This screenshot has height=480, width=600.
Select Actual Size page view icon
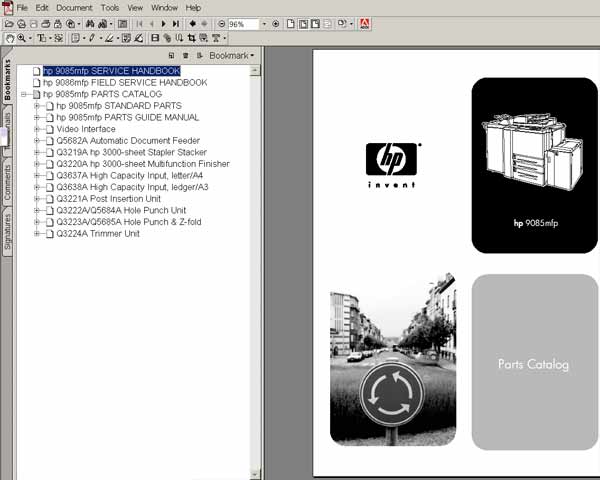(290, 24)
